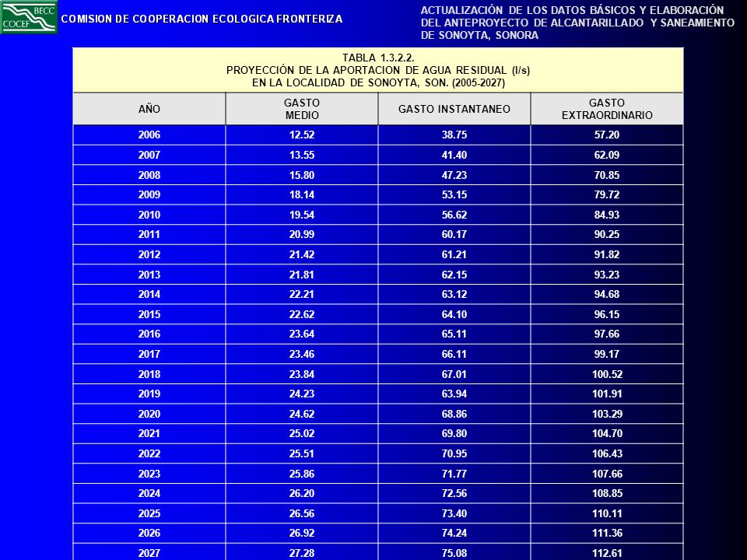Viewport: 747px width, 560px height.
Task: Click the value 71.77
Action: [x=454, y=474]
